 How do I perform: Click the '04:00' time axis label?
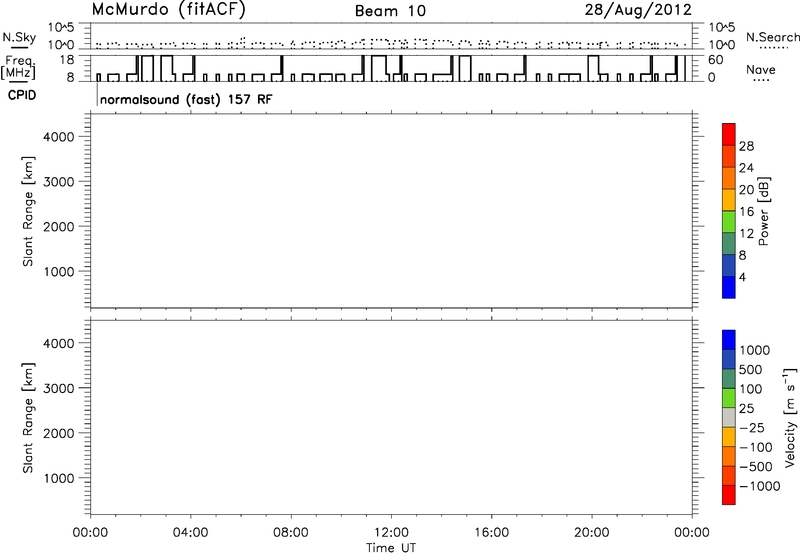pyautogui.click(x=190, y=533)
